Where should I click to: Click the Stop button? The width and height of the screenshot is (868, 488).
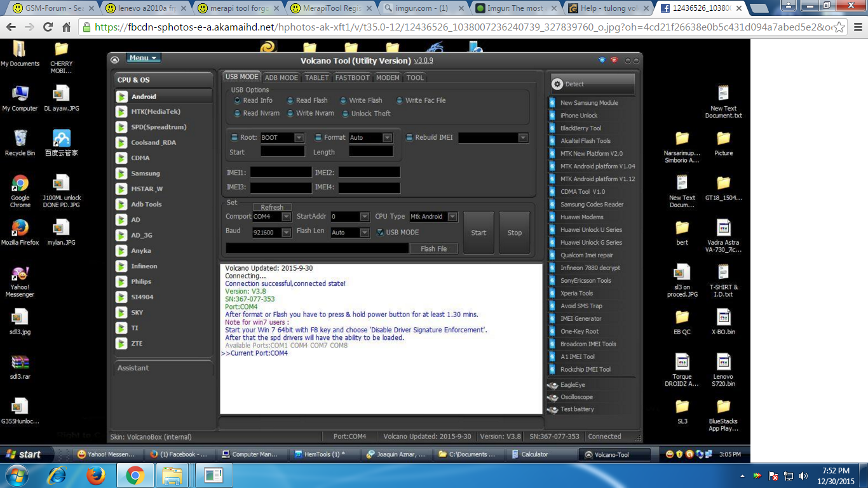[x=515, y=233]
